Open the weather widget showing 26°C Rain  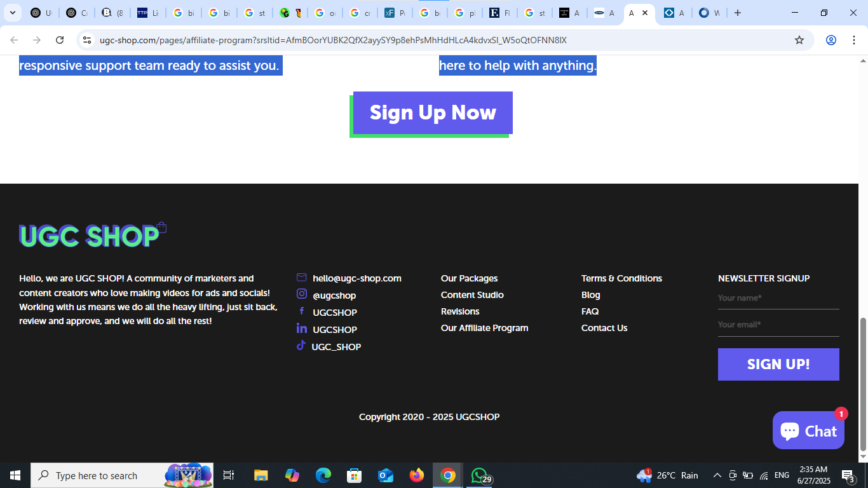pyautogui.click(x=667, y=475)
